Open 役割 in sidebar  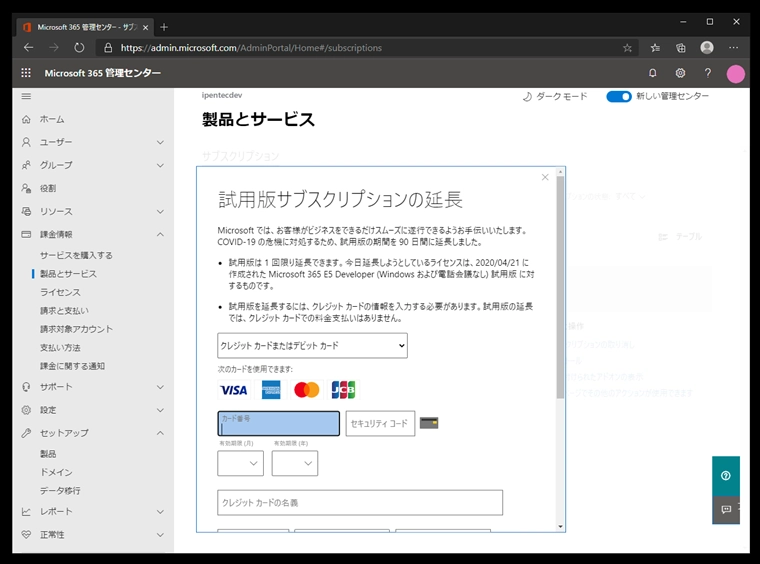(x=48, y=188)
